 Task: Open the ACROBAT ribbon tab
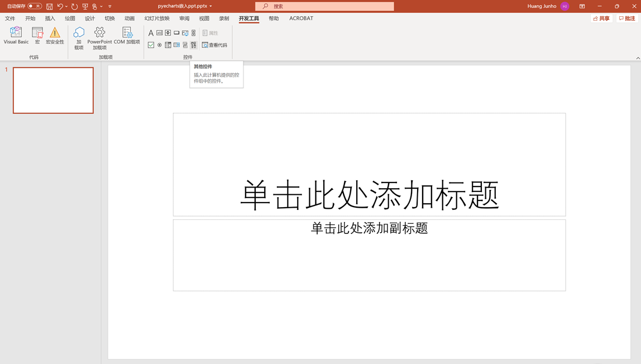pos(301,18)
